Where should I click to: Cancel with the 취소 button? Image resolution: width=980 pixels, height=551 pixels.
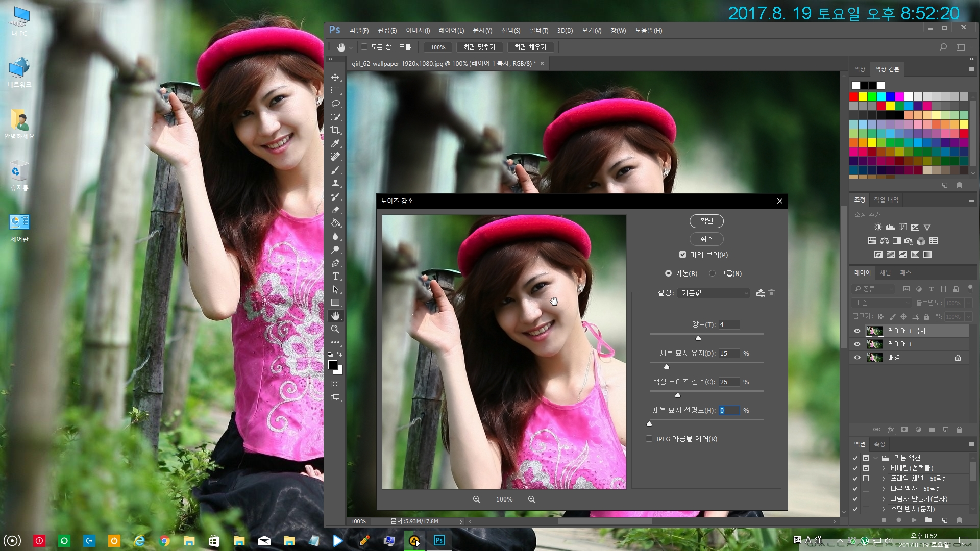706,239
